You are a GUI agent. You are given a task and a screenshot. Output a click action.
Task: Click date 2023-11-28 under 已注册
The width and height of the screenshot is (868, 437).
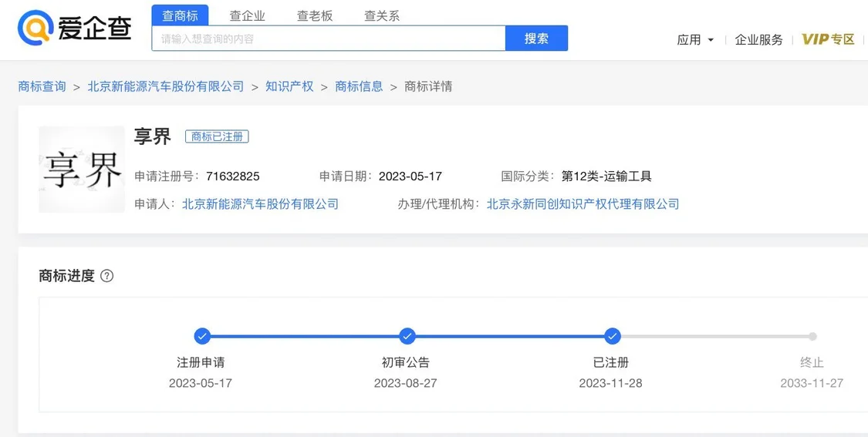[610, 383]
